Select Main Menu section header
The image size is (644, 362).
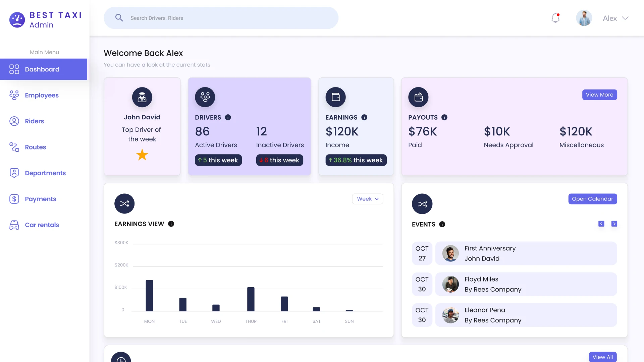tap(44, 52)
